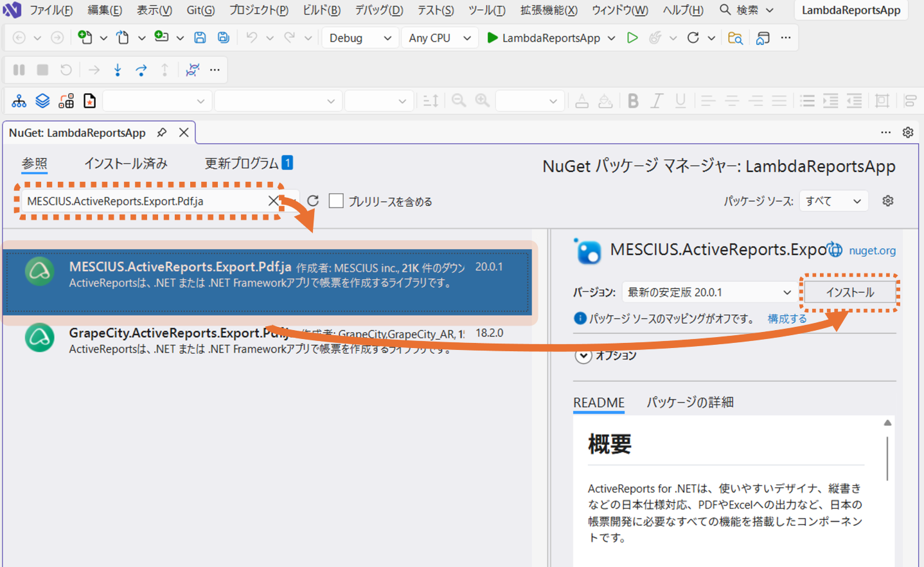The image size is (924, 567).
Task: Click the stop debugging icon
Action: click(42, 69)
